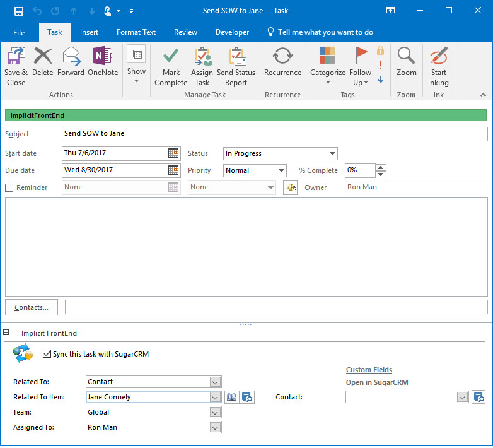Click the reminder sound speaker icon
This screenshot has width=493, height=448.
click(290, 187)
